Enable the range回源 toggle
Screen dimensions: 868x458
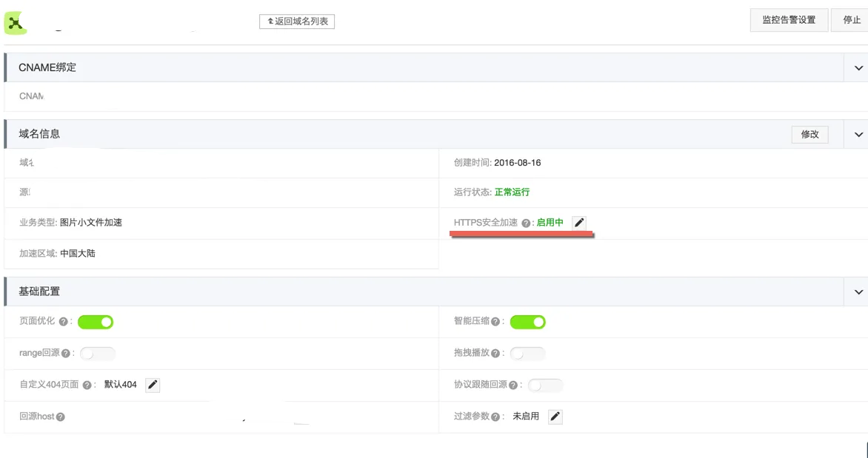(x=98, y=354)
